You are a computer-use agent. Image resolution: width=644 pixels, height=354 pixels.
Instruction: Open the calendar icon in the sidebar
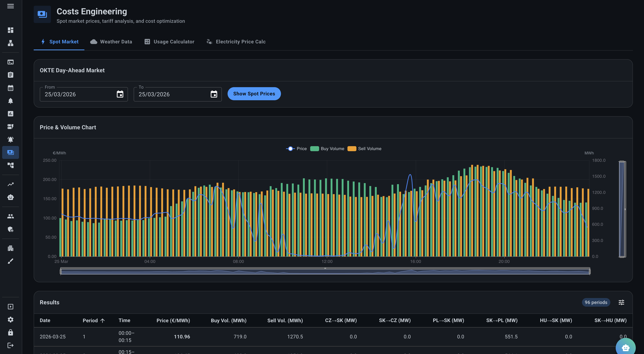pos(11,88)
